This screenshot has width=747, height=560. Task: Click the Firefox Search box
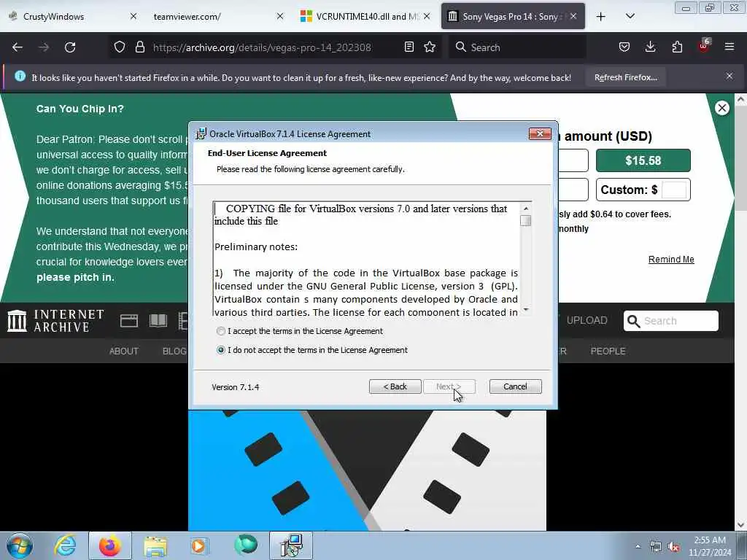pos(517,47)
